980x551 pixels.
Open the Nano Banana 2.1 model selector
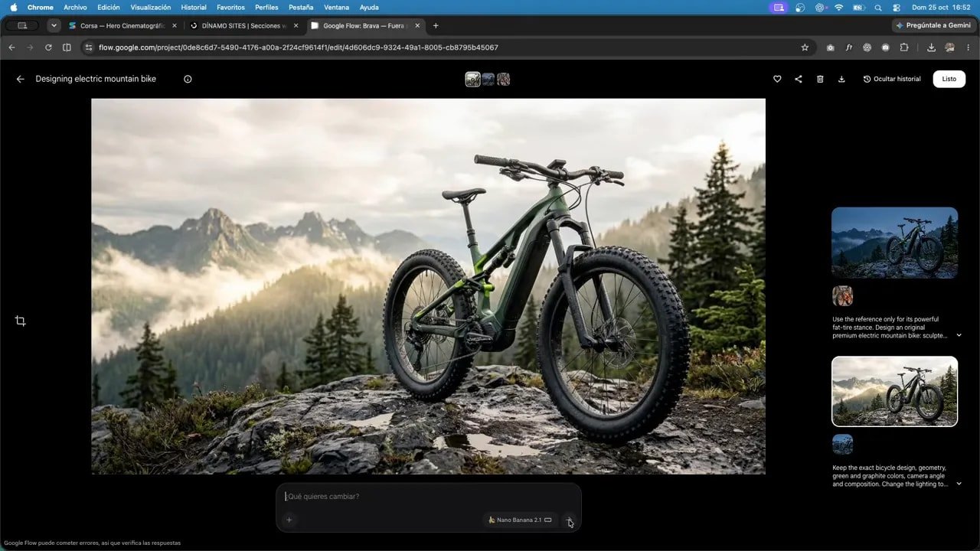(x=520, y=520)
